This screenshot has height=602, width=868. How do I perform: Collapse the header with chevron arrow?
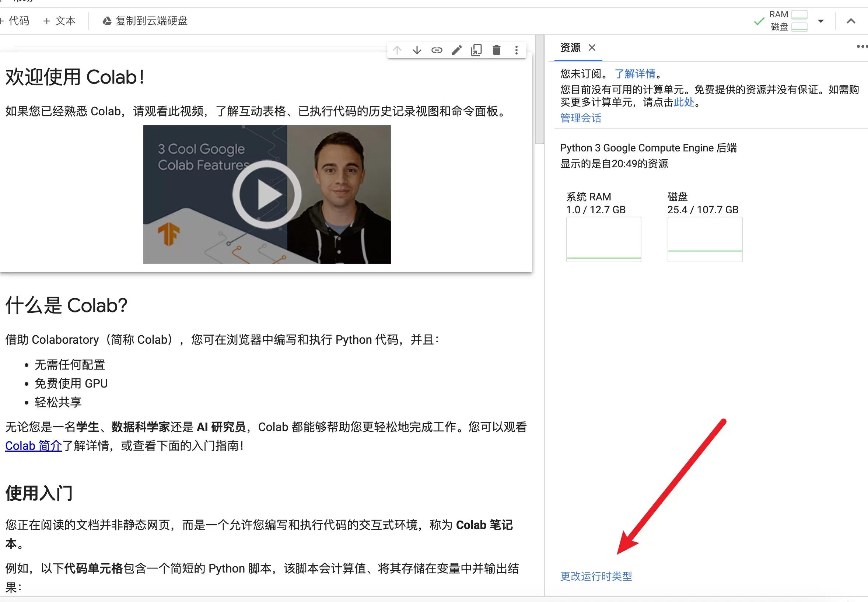click(x=851, y=21)
